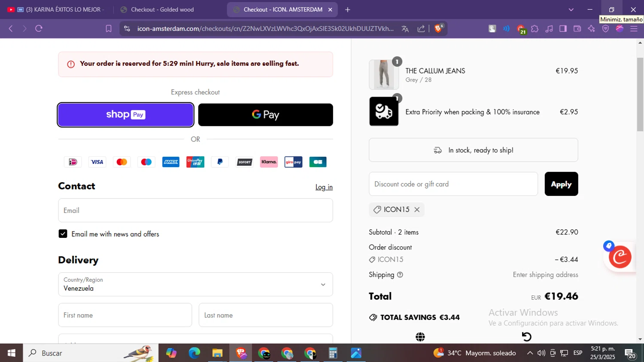Click the circular undo arrow icon

(x=526, y=337)
